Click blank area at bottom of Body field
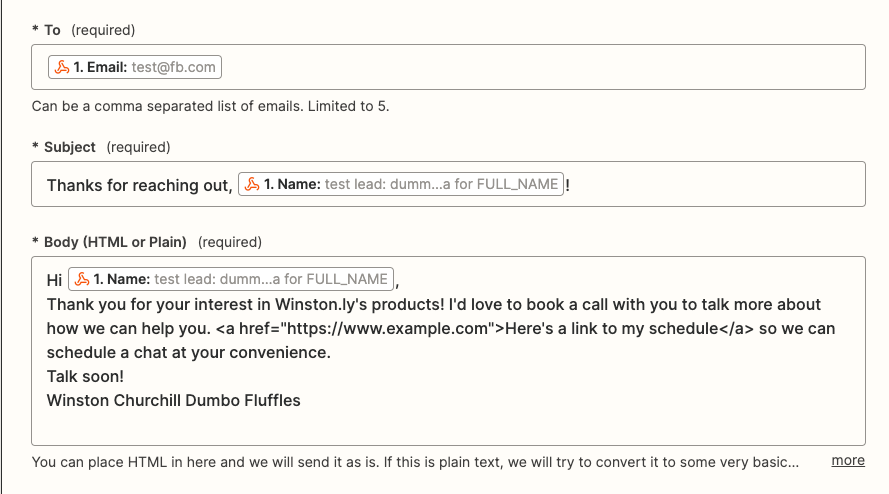Viewport: 889px width, 494px height. click(x=448, y=428)
